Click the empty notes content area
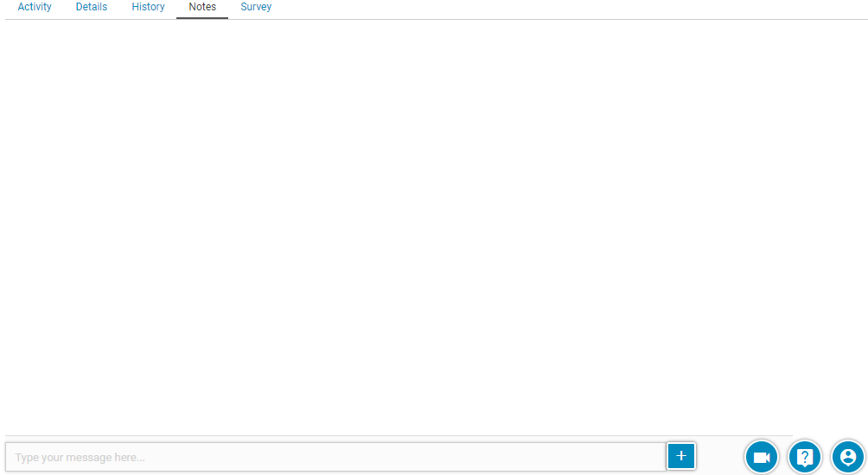868x475 pixels. click(x=432, y=225)
